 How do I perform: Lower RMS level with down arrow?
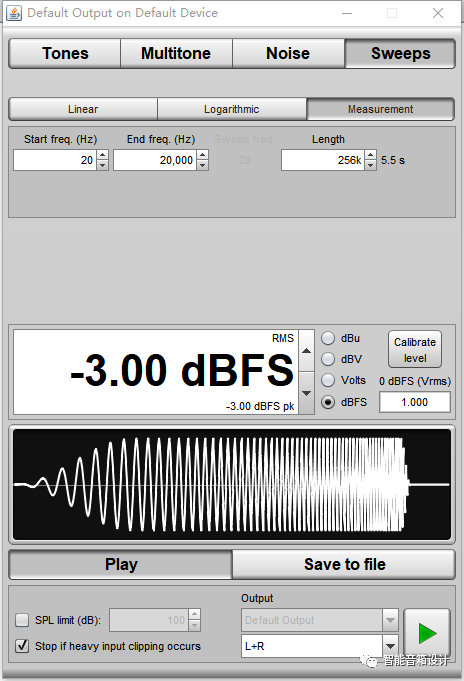coord(306,393)
